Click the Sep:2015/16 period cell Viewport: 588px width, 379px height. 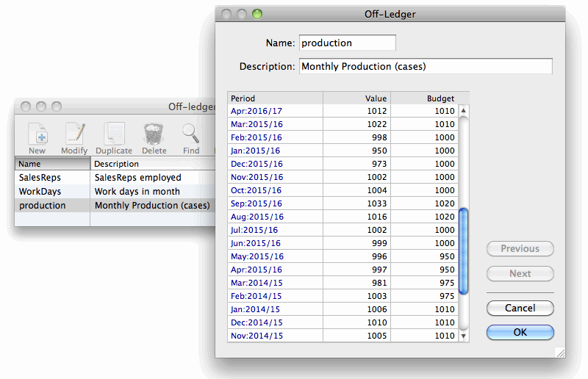(x=275, y=203)
